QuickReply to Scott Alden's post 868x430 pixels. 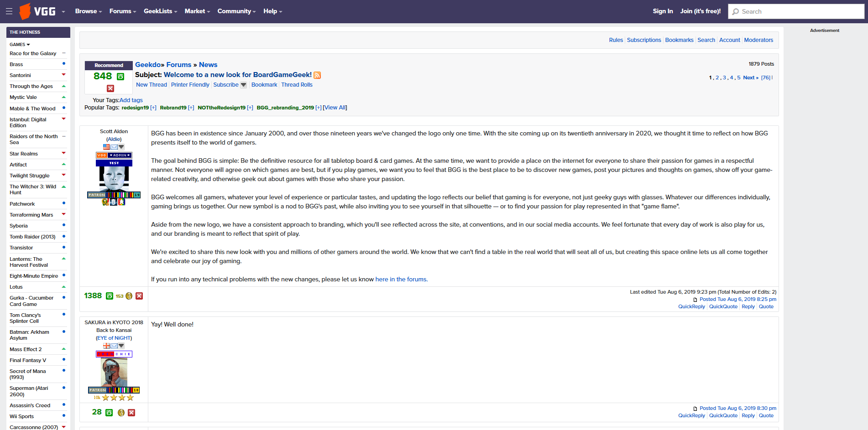(x=691, y=307)
